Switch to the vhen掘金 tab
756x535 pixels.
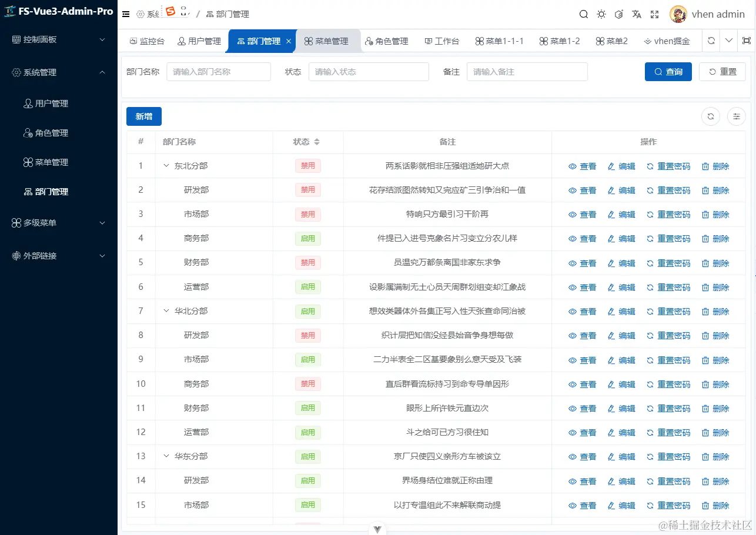tap(667, 41)
